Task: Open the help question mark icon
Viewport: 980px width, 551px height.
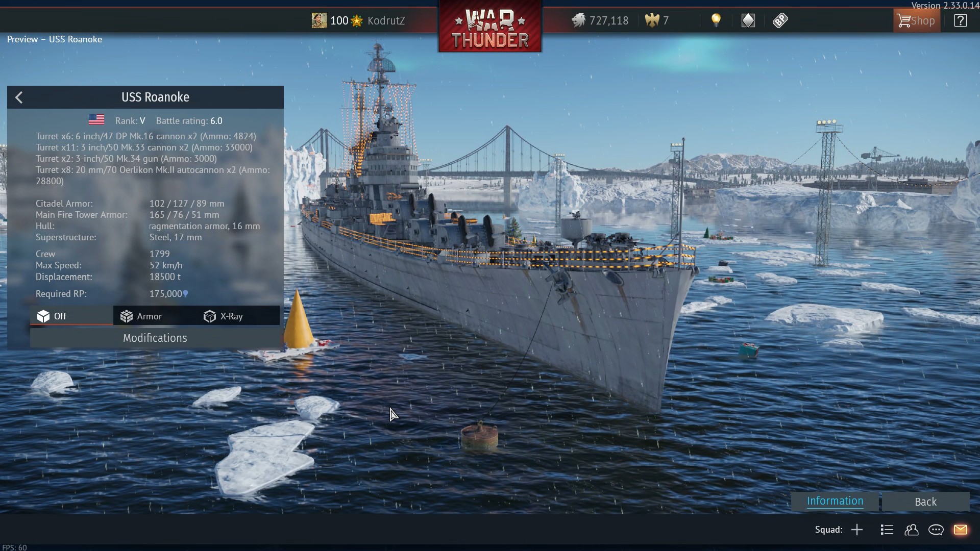Action: 960,20
